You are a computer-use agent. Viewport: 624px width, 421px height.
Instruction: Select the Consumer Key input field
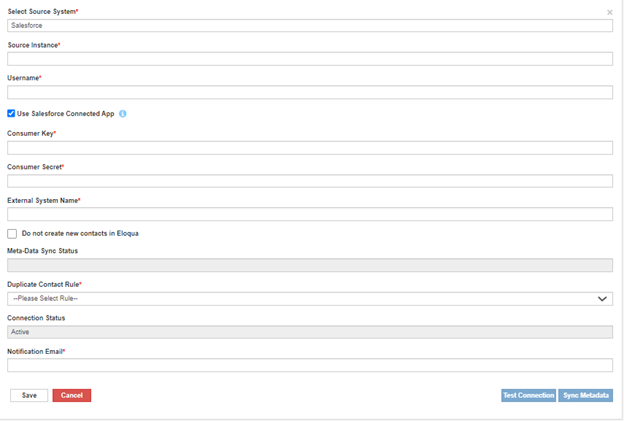(310, 148)
